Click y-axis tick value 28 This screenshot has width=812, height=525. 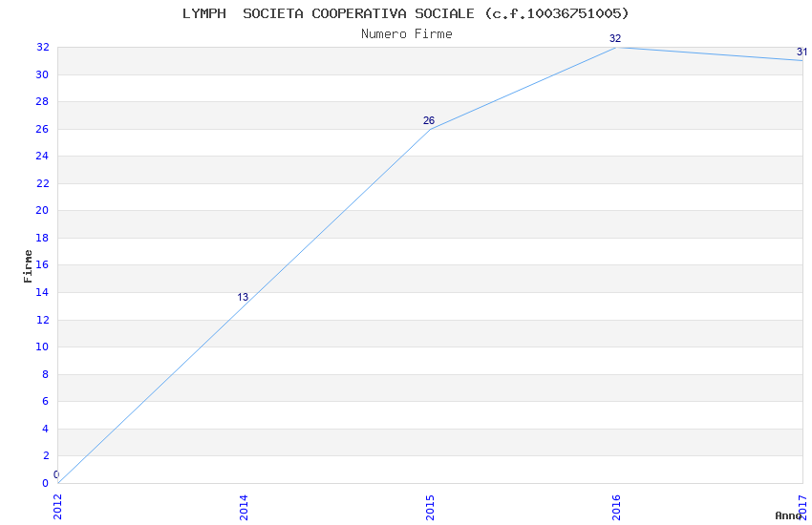(x=42, y=101)
